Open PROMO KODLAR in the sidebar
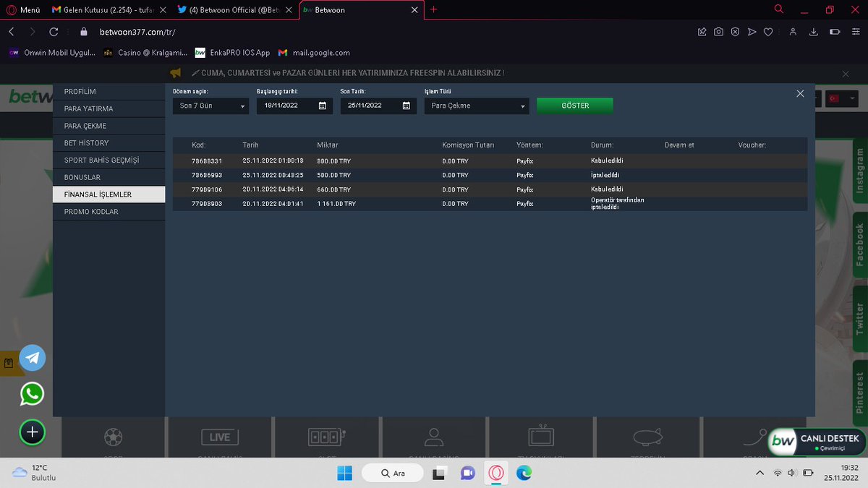Screen dimensions: 868x488 coord(109,212)
